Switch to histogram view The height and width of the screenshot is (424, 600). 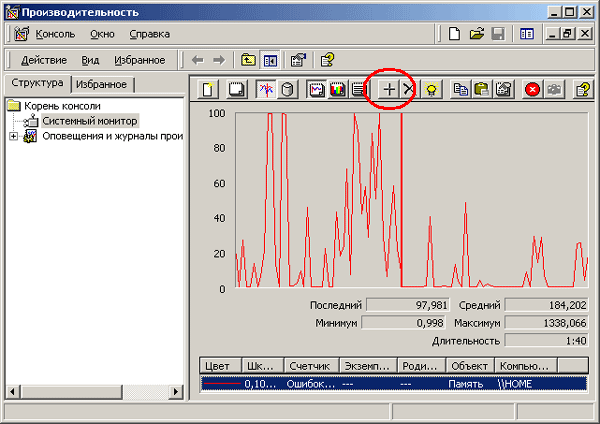click(x=338, y=90)
